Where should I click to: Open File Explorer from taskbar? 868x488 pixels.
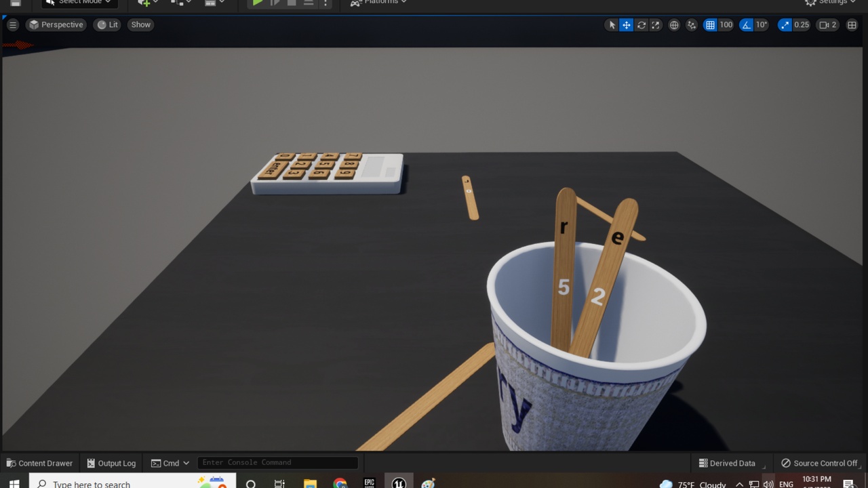(x=310, y=483)
